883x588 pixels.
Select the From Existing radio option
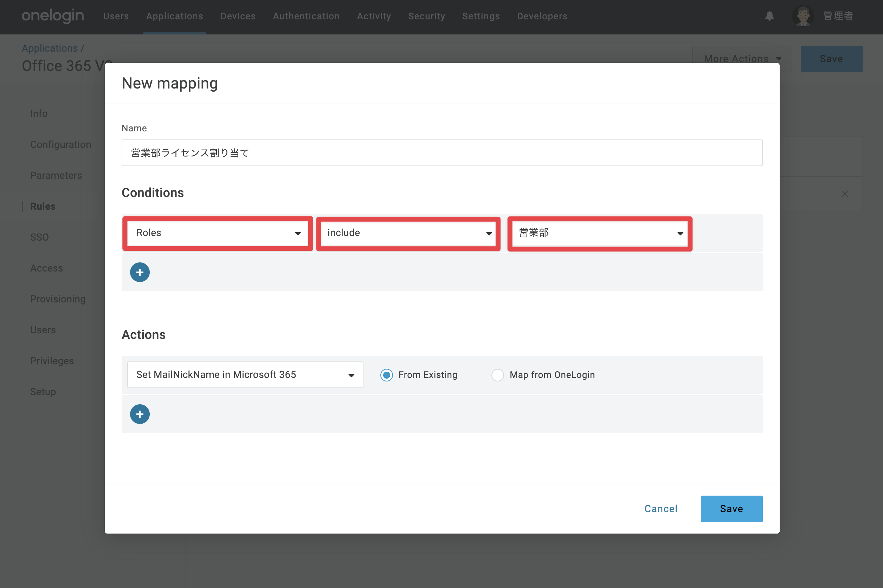click(x=387, y=375)
